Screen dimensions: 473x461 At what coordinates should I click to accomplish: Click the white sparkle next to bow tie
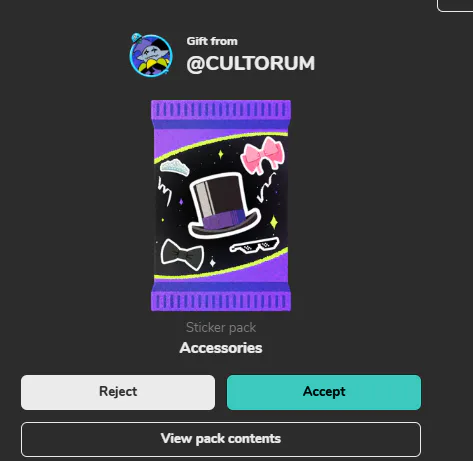(x=212, y=263)
